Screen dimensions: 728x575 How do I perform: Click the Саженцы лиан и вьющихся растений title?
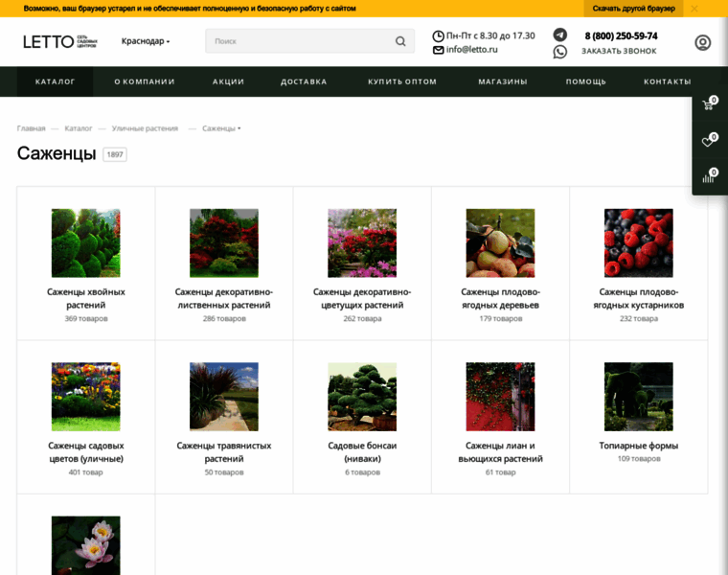[x=500, y=452]
